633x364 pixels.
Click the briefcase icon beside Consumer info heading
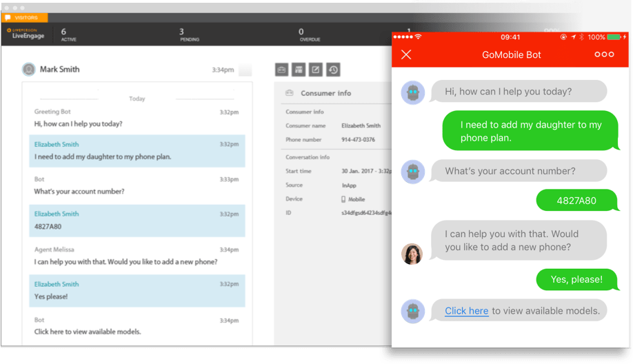[290, 93]
